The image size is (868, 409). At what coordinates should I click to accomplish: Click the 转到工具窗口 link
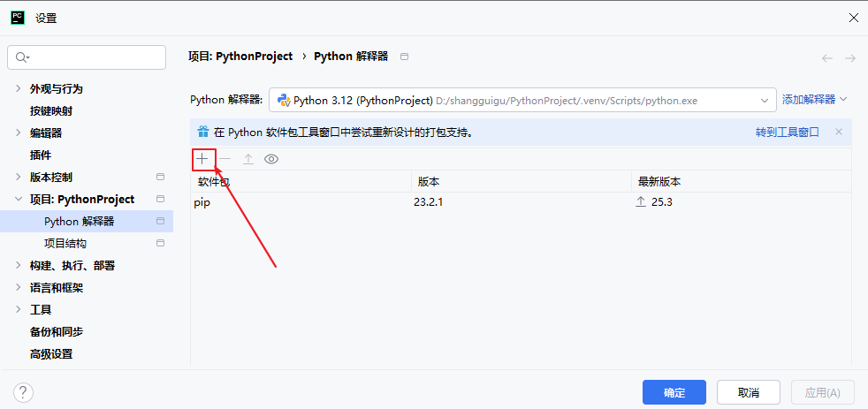click(788, 133)
